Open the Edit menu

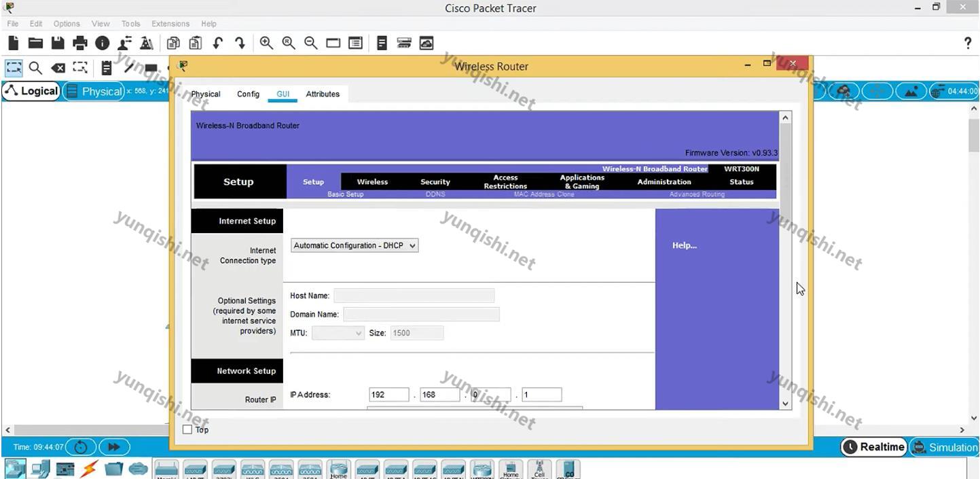36,23
